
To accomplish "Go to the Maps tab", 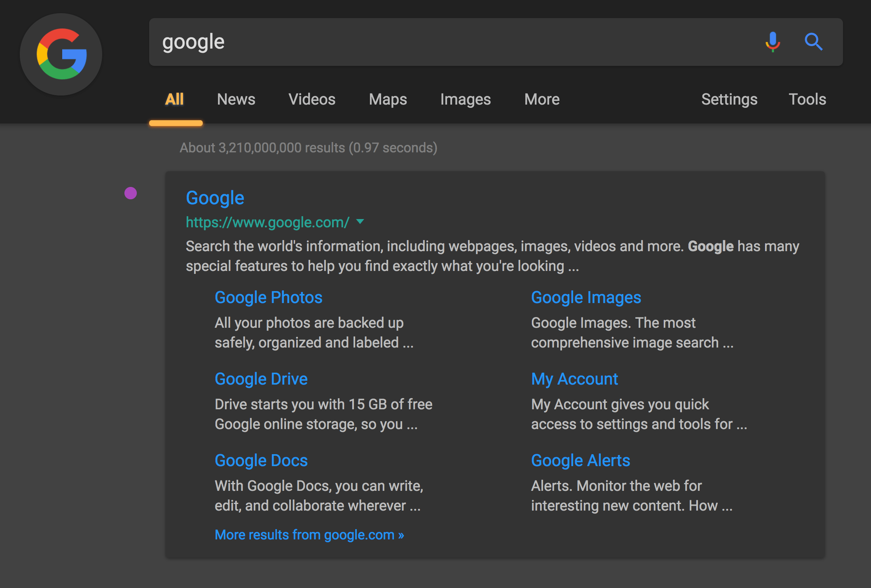I will point(388,99).
